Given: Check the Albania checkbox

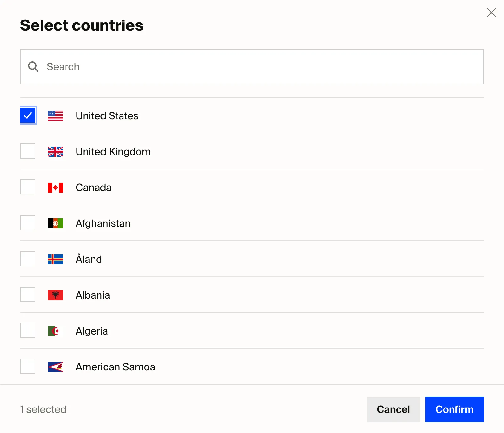Looking at the screenshot, I should (x=27, y=295).
